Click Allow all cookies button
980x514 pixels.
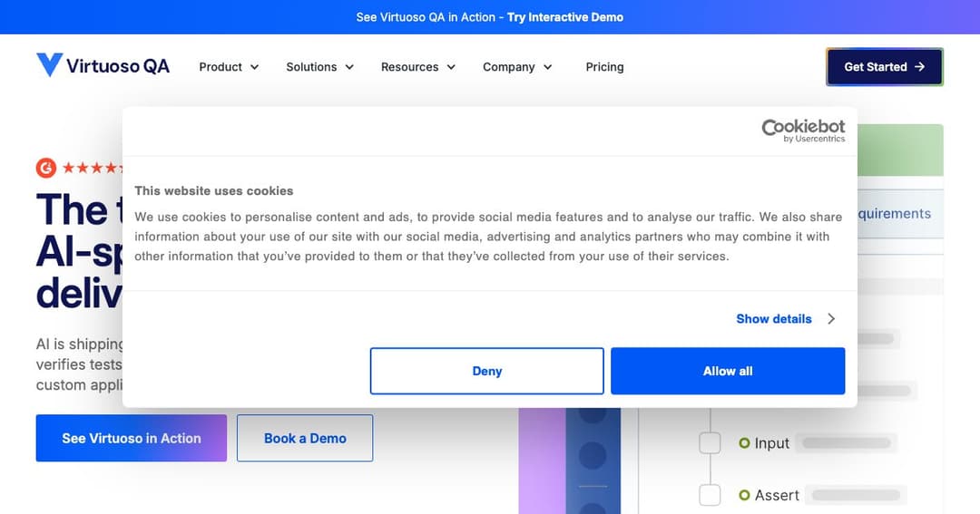(728, 371)
